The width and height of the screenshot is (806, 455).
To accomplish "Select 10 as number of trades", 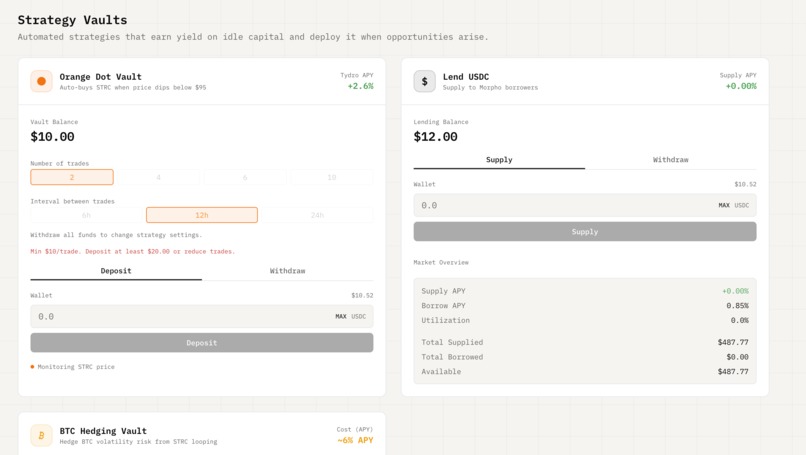I will pyautogui.click(x=332, y=177).
